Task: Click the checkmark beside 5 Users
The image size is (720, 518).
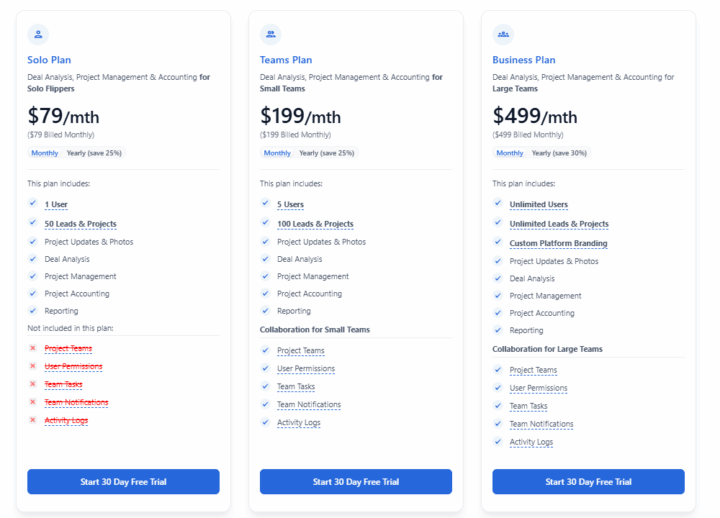Action: [x=265, y=203]
